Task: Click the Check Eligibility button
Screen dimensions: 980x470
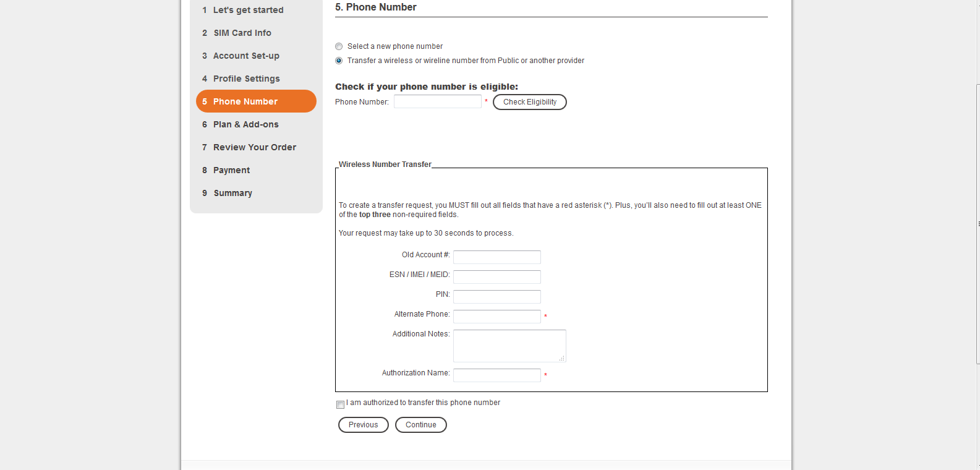Action: pos(529,102)
